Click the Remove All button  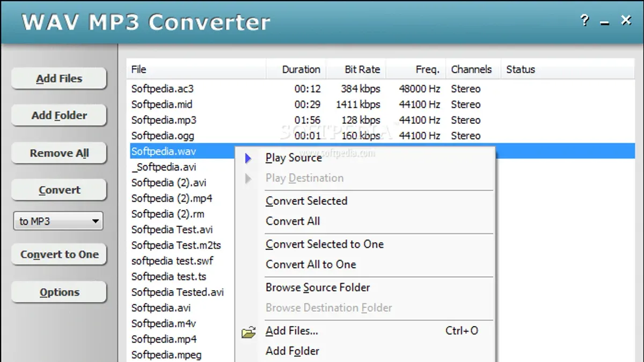(x=59, y=153)
